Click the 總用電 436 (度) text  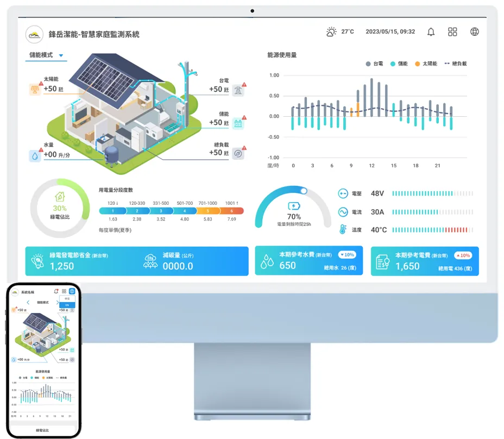455,268
